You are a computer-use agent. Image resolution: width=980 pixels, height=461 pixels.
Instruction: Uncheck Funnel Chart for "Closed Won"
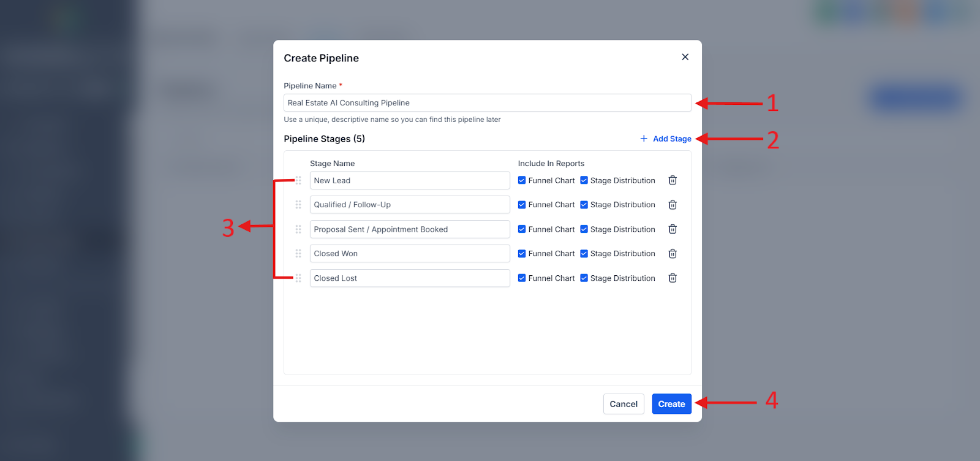point(522,253)
